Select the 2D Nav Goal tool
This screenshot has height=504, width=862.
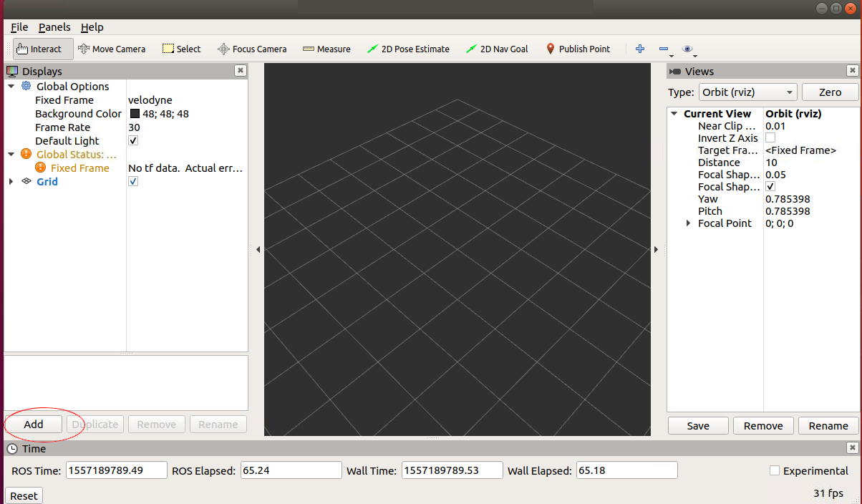coord(497,49)
